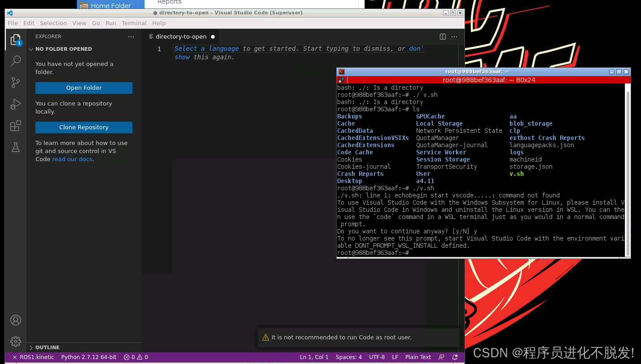Screen dimensions: 641x364
Task: Click the Crash Reports directory in terminal
Action: (360, 174)
